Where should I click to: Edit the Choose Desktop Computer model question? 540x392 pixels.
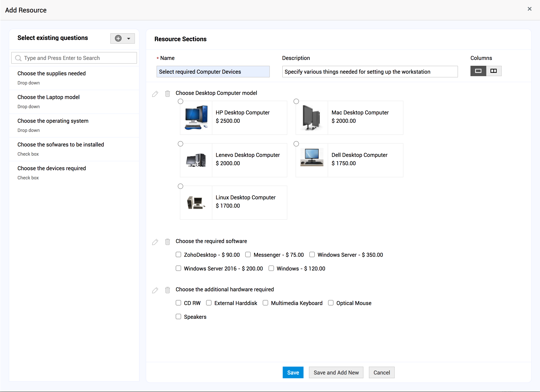tap(155, 94)
